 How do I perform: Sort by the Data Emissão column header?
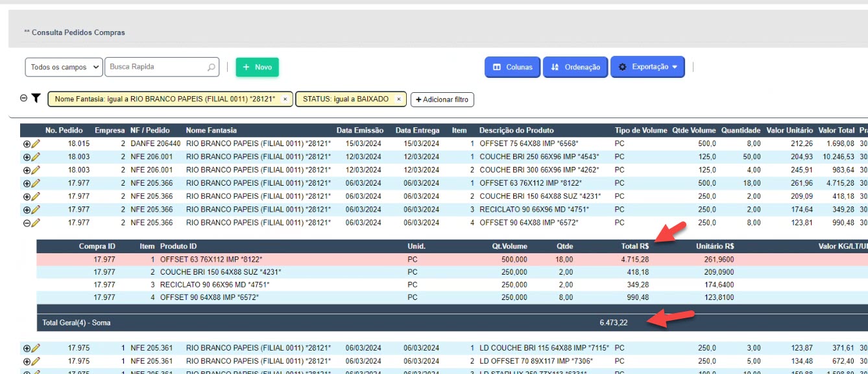pos(359,131)
